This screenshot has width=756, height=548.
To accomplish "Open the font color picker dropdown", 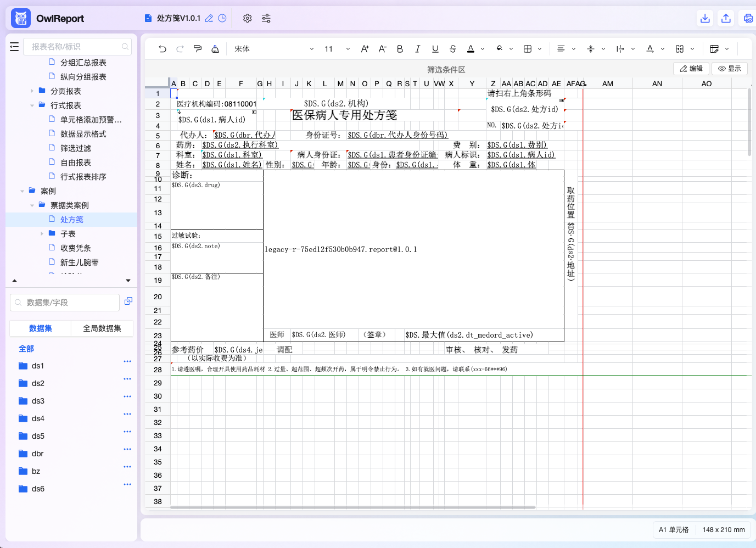I will click(483, 49).
